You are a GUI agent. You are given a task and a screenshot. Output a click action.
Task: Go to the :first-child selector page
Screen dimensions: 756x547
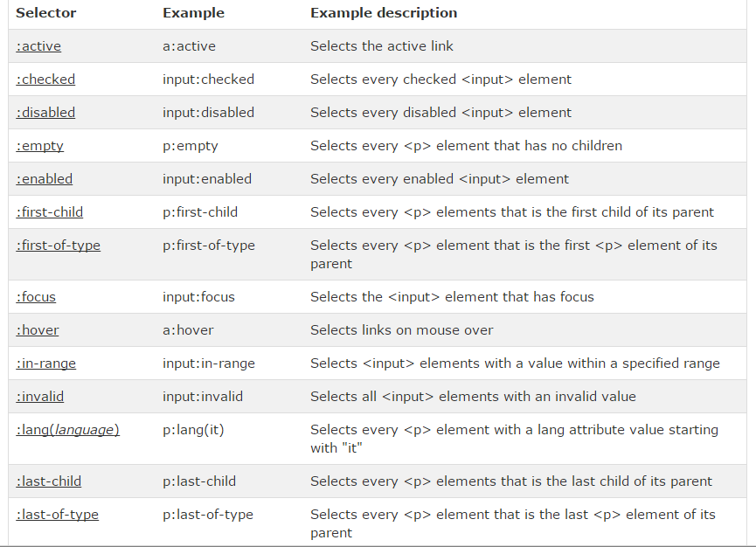tap(49, 212)
